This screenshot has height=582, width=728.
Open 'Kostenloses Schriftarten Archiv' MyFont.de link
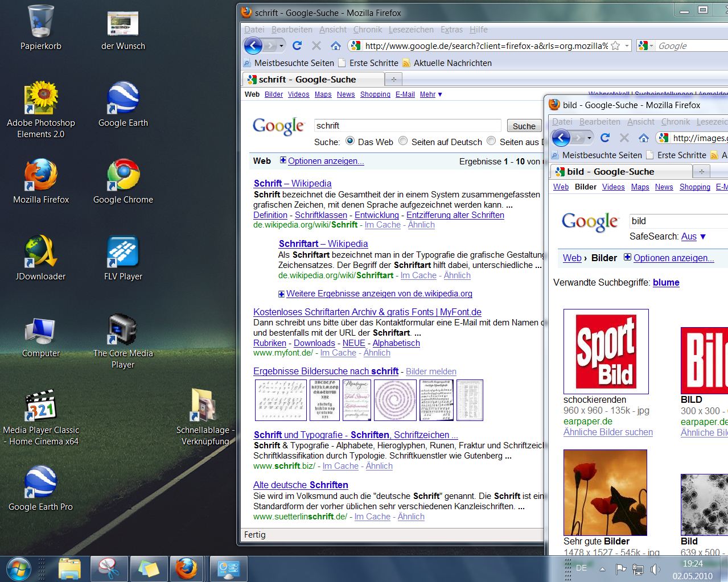point(367,312)
